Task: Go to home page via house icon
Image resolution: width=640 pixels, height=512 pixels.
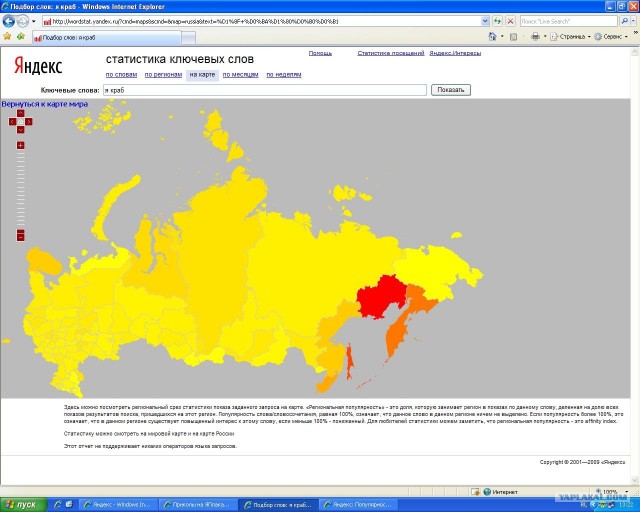Action: click(492, 37)
